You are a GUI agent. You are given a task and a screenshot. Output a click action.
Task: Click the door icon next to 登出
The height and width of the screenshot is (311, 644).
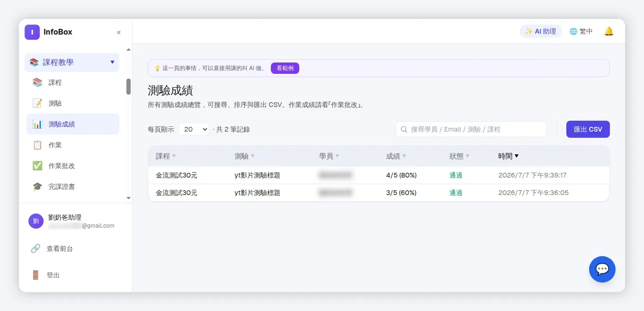(36, 275)
